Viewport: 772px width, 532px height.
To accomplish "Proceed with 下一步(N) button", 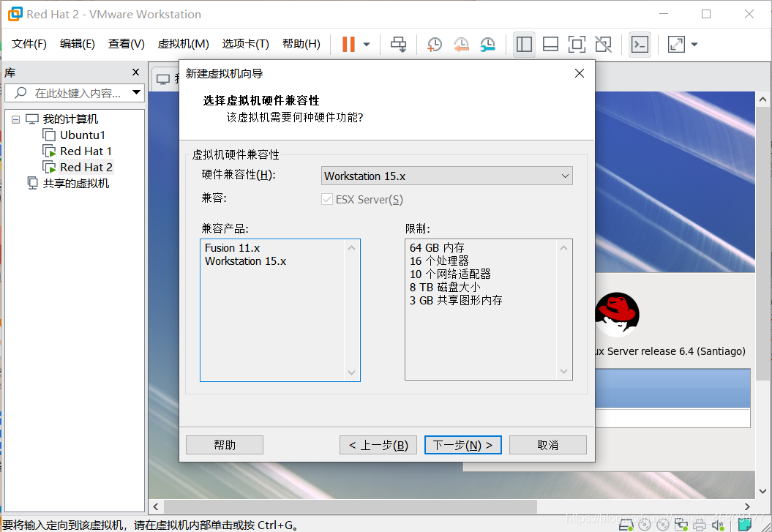I will (462, 445).
